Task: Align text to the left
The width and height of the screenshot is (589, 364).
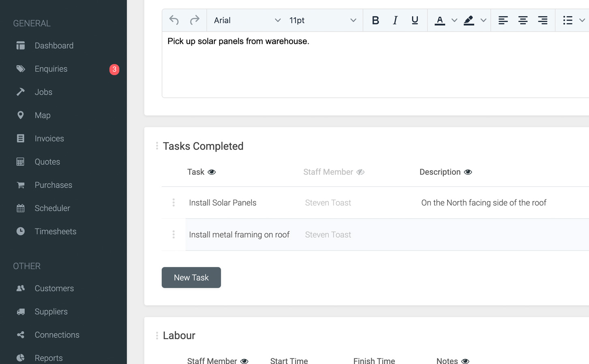Action: click(503, 20)
